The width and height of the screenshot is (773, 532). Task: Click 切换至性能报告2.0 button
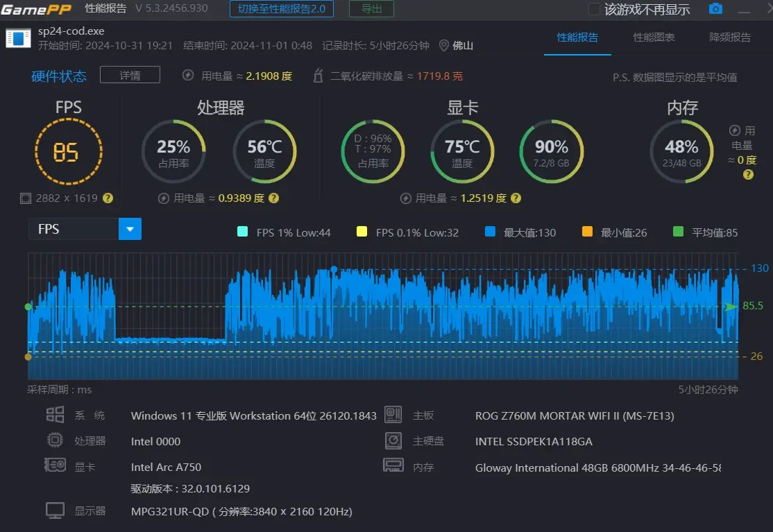282,9
